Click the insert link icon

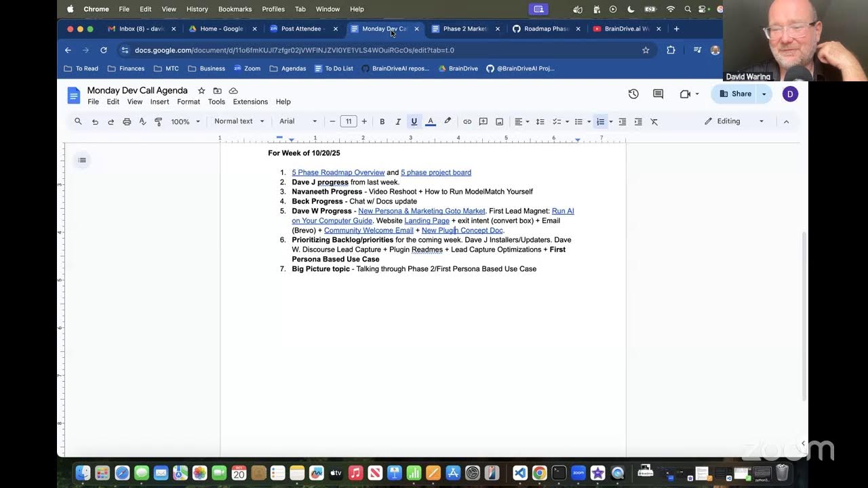click(x=467, y=121)
